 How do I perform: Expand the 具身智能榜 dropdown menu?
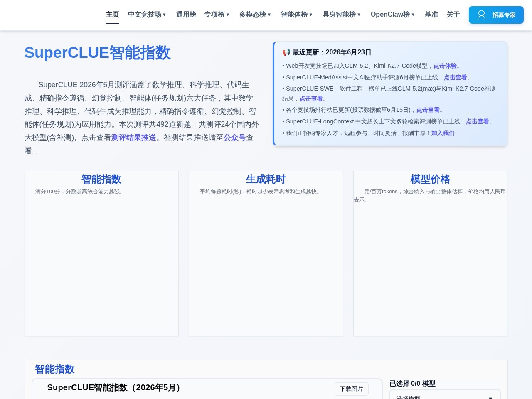[342, 15]
